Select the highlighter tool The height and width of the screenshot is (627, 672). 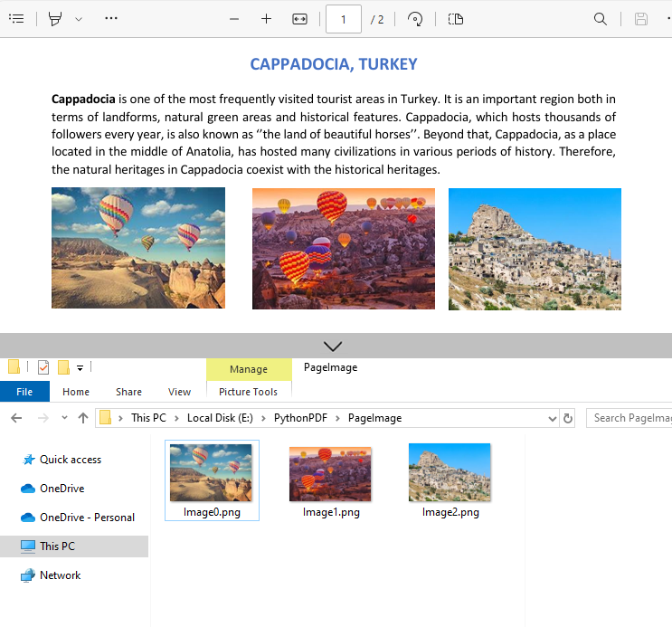click(55, 19)
